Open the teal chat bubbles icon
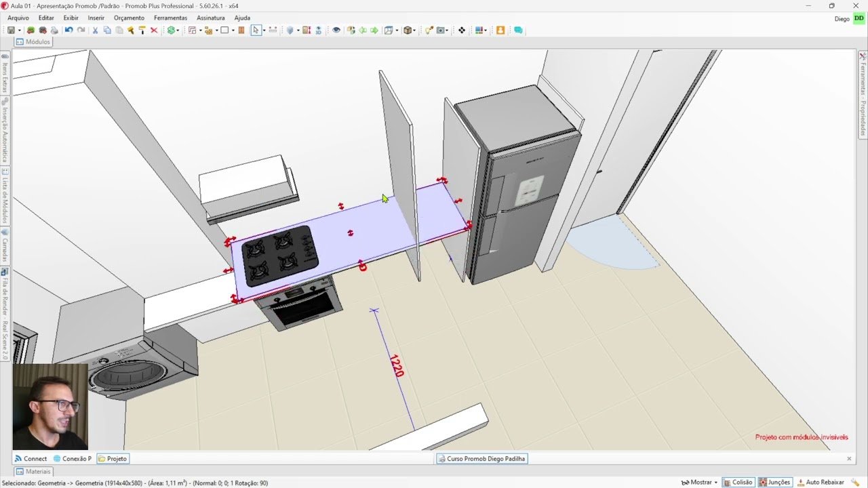Viewport: 868px width, 488px height. point(518,30)
